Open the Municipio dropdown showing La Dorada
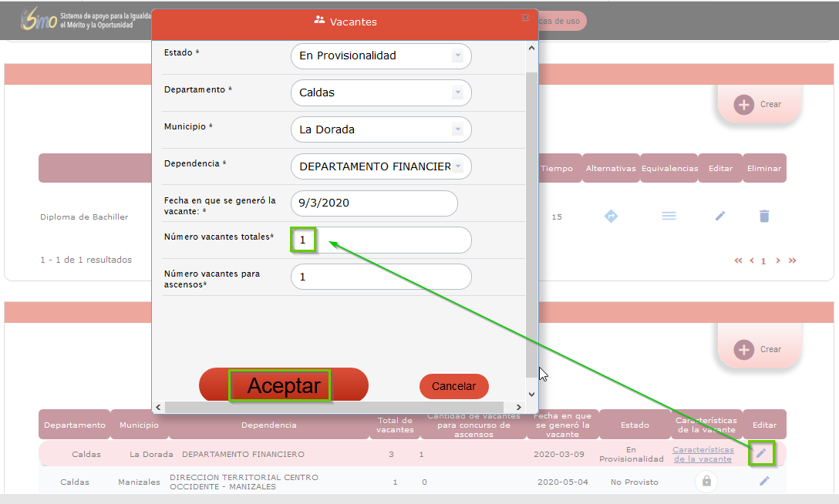This screenshot has height=504, width=839. [x=457, y=129]
